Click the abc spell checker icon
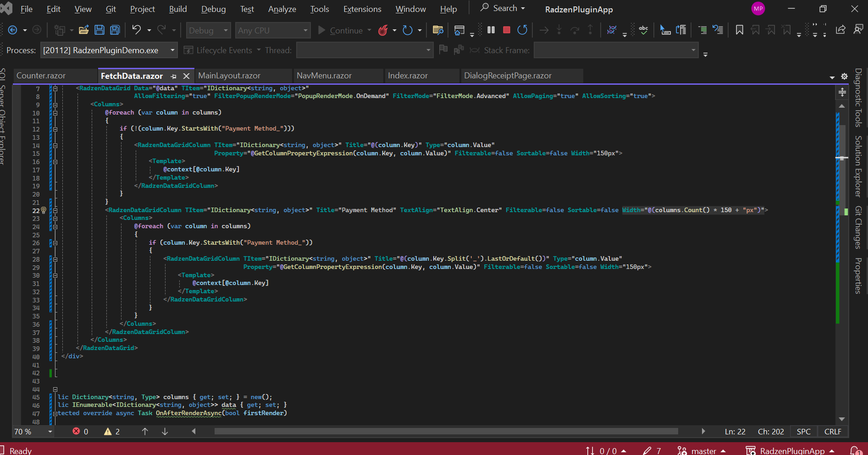 pyautogui.click(x=643, y=30)
